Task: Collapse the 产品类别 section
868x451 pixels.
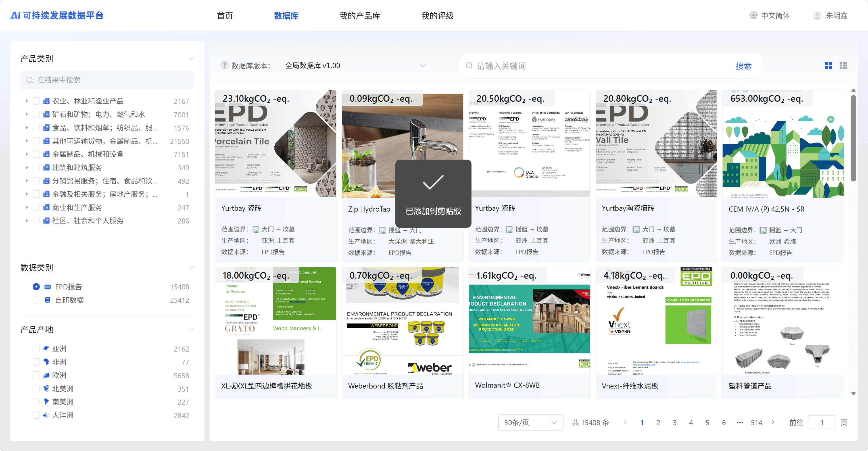Action: (x=191, y=59)
